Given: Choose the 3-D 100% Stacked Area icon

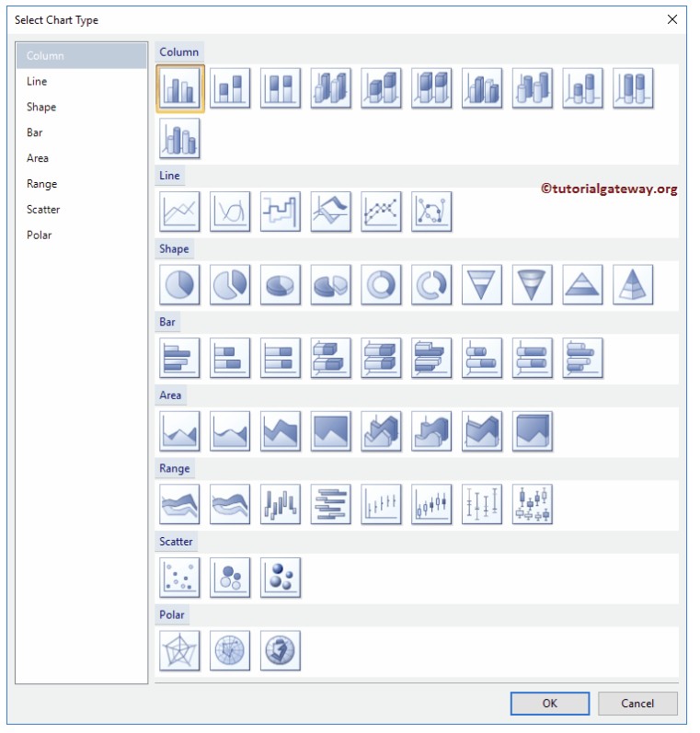Looking at the screenshot, I should (534, 431).
